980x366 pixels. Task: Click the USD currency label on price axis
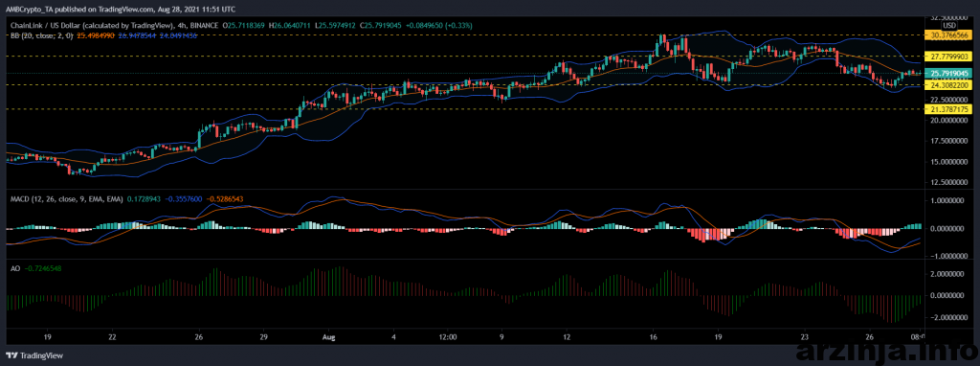pyautogui.click(x=949, y=25)
